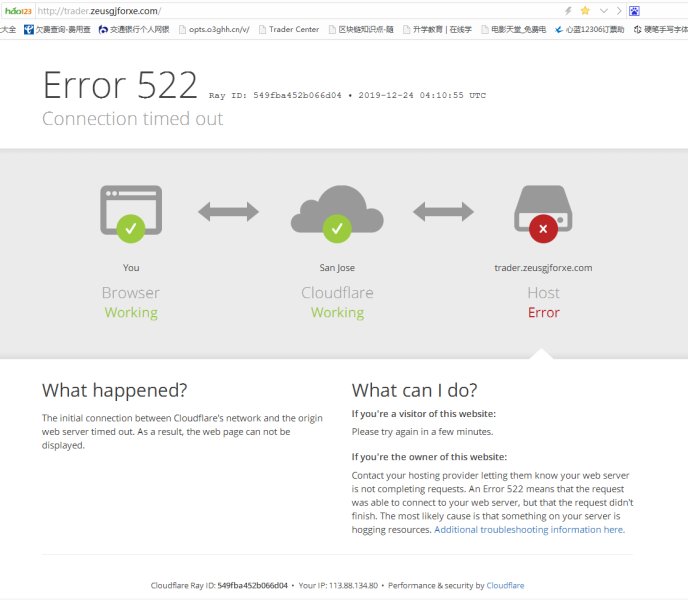The image size is (688, 600).
Task: Click the browser window icon with green check
Action: click(x=131, y=214)
